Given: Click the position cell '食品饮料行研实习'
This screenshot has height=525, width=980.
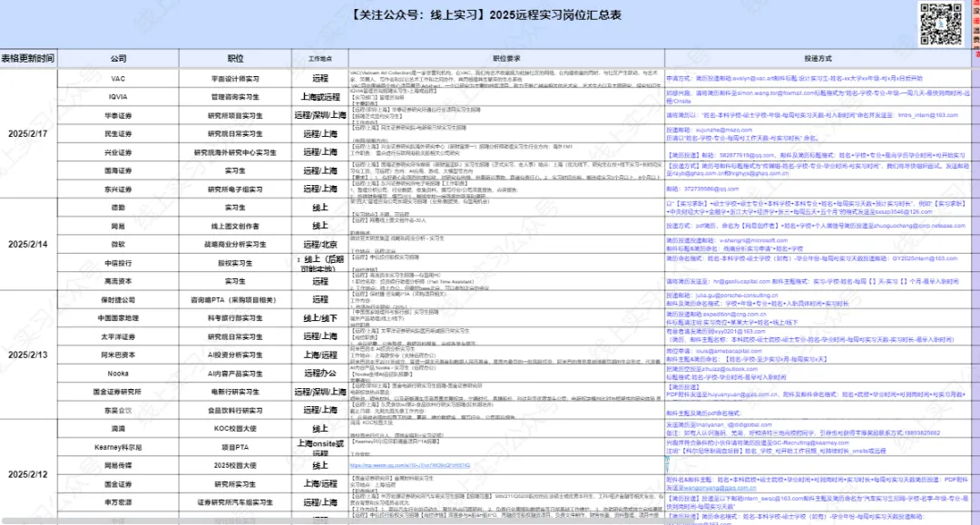Looking at the screenshot, I should 235,410.
